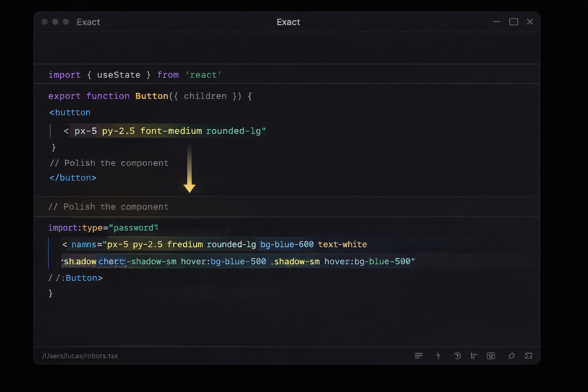The image size is (588, 392).
Task: Click the align-left bars icon in status bar
Action: pyautogui.click(x=474, y=356)
